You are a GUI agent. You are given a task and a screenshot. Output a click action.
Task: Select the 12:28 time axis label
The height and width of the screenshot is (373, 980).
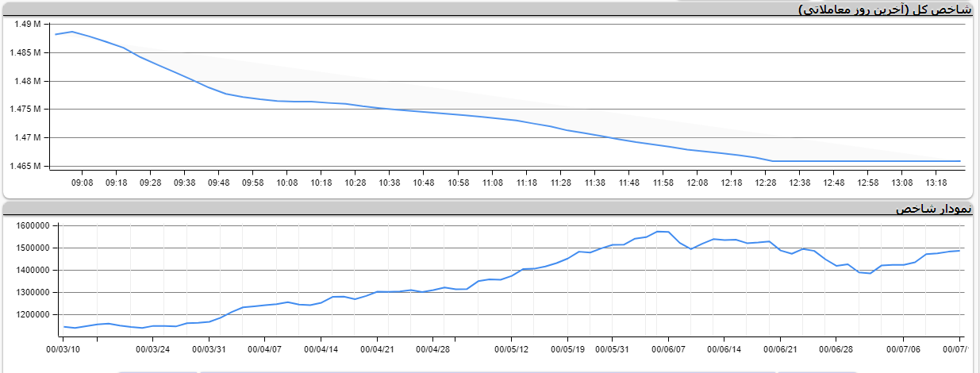(x=765, y=183)
